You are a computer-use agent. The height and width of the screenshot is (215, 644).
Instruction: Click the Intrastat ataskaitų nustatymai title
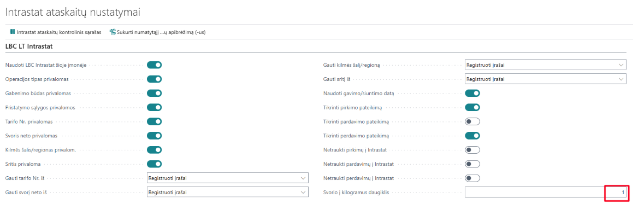coord(73,13)
